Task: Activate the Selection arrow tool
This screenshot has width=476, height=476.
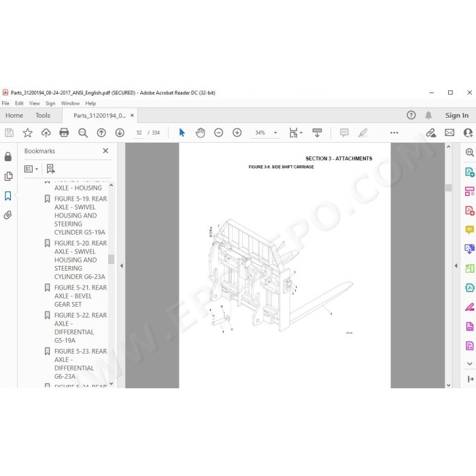Action: click(x=182, y=133)
